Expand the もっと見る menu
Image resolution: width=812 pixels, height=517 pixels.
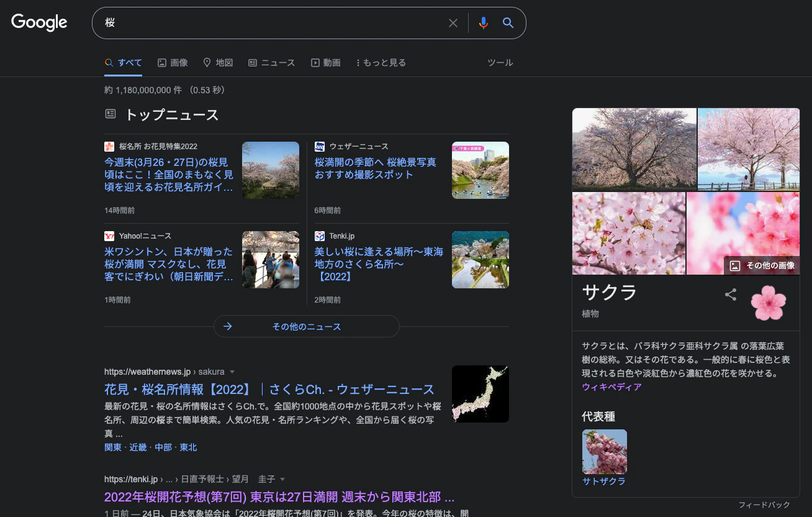[381, 63]
